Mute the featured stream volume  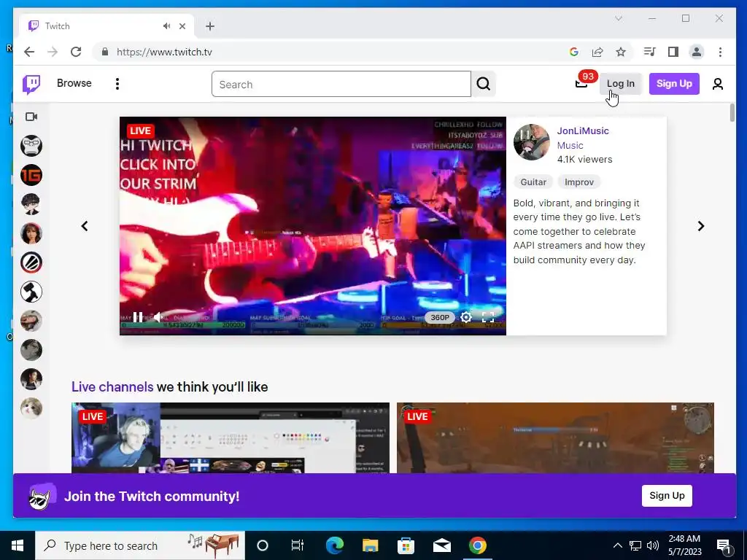(160, 317)
